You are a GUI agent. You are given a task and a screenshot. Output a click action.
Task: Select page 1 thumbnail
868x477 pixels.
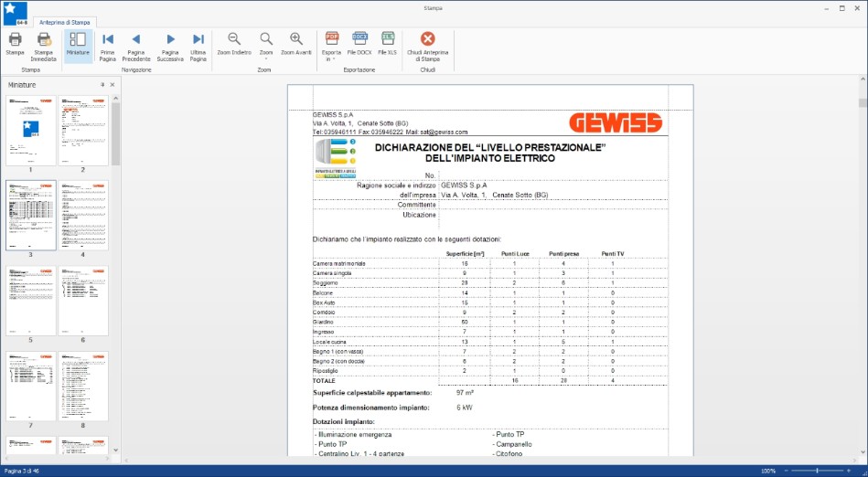(31, 130)
